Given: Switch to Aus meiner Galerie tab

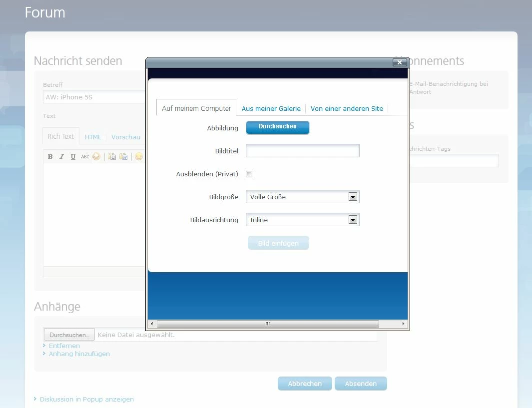Looking at the screenshot, I should pyautogui.click(x=271, y=108).
